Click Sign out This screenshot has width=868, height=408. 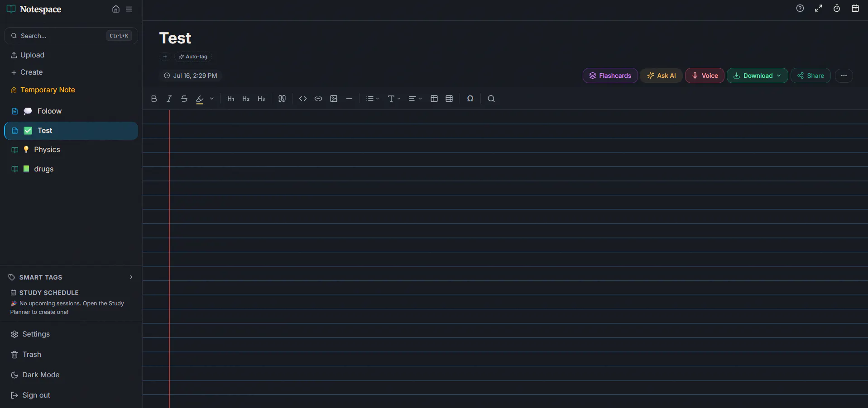[30, 395]
